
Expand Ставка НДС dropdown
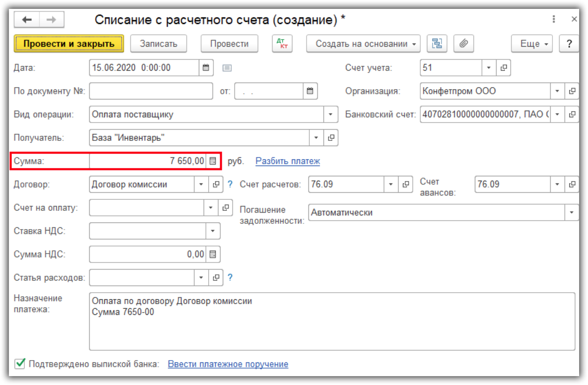pyautogui.click(x=213, y=231)
